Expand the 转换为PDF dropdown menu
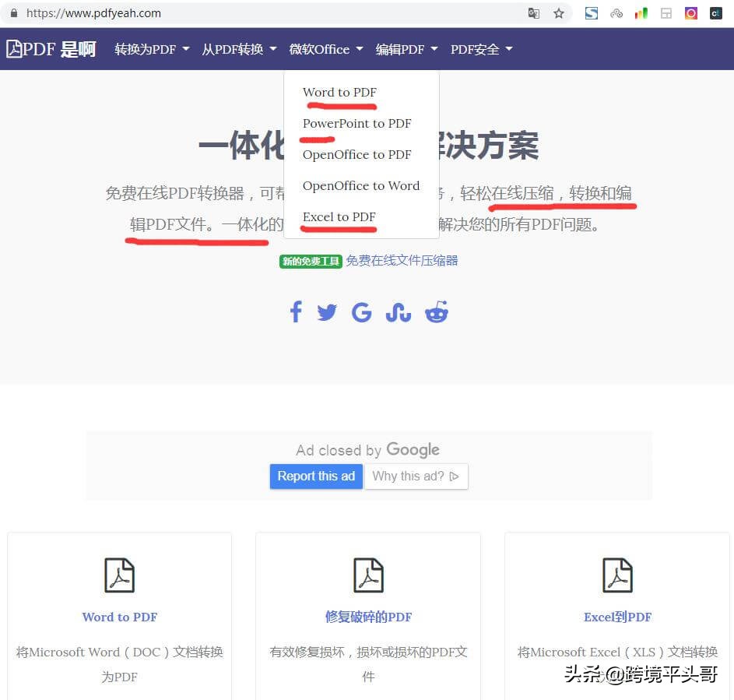This screenshot has height=700, width=734. [152, 49]
